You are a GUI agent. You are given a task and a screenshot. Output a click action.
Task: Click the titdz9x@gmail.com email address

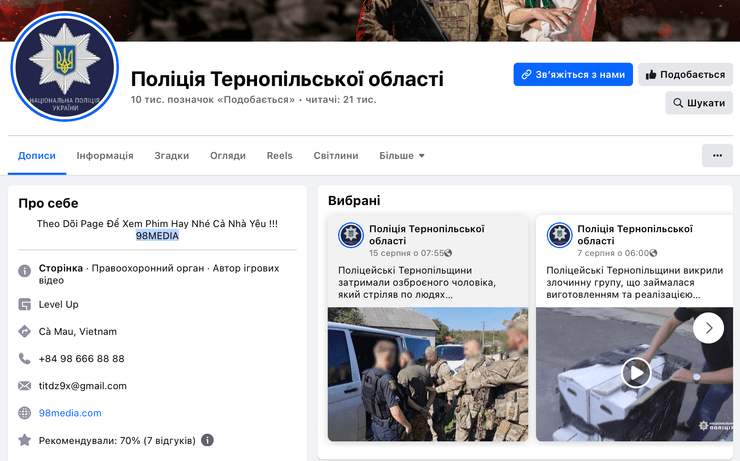pyautogui.click(x=83, y=386)
